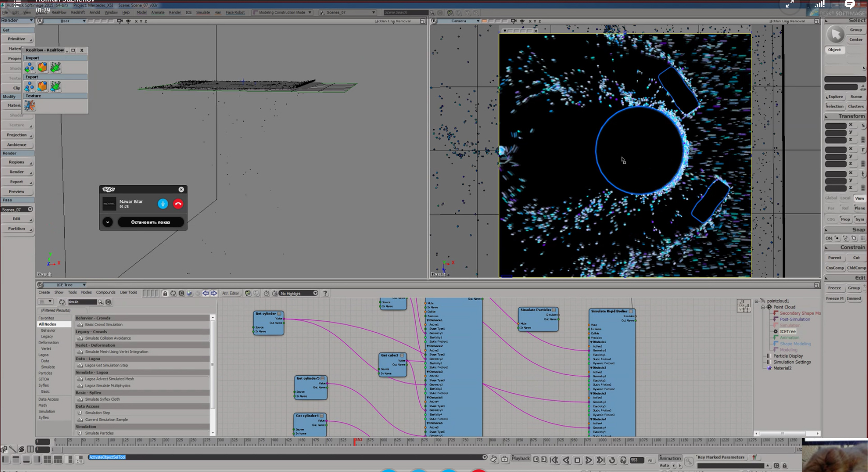Open the No Highlight dropdown

click(x=299, y=293)
